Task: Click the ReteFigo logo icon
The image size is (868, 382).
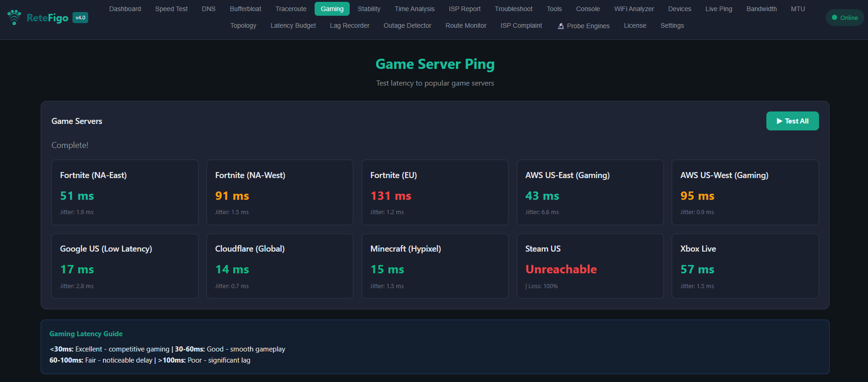Action: [x=14, y=18]
